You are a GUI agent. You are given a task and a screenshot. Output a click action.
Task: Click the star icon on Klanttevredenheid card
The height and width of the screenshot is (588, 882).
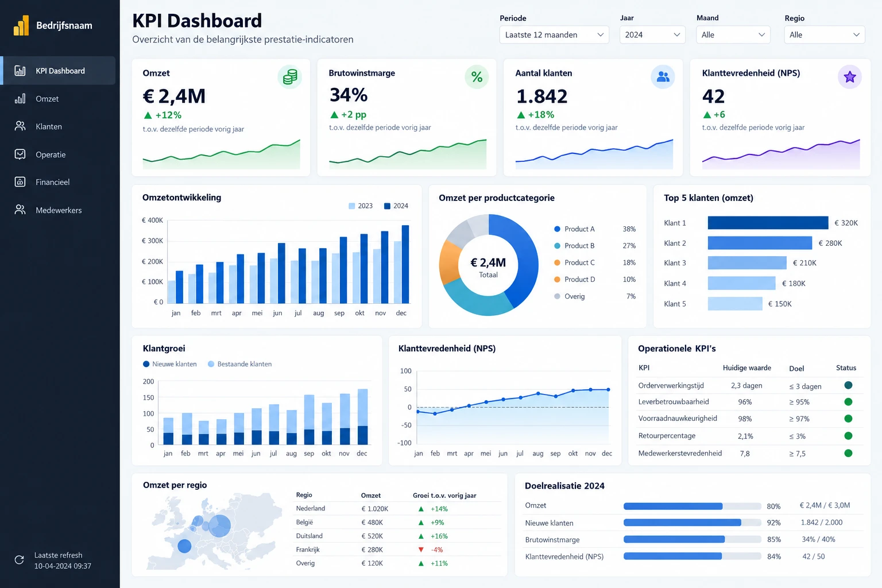[x=850, y=77]
